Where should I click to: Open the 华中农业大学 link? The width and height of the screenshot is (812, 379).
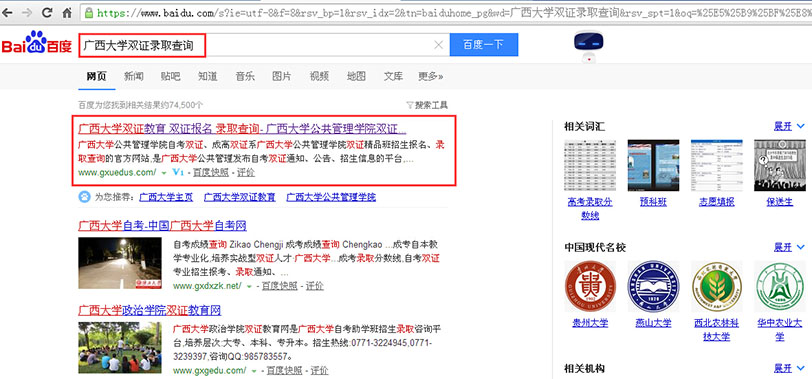pyautogui.click(x=779, y=330)
